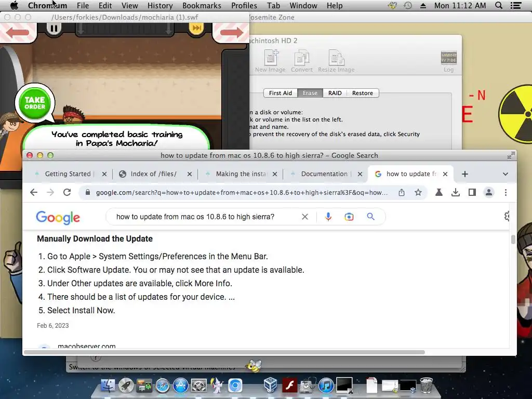Click the browser horizontal scrollbar
The width and height of the screenshot is (532, 399).
coord(224,352)
